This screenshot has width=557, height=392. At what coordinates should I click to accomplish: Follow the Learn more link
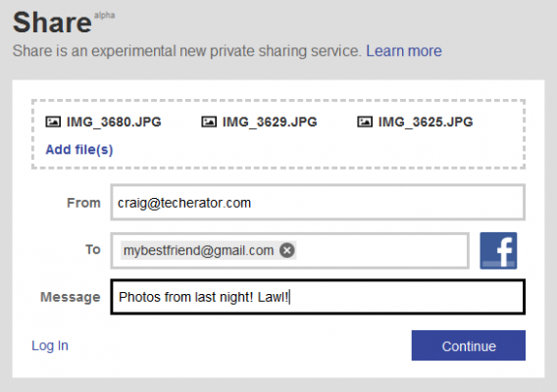click(404, 51)
